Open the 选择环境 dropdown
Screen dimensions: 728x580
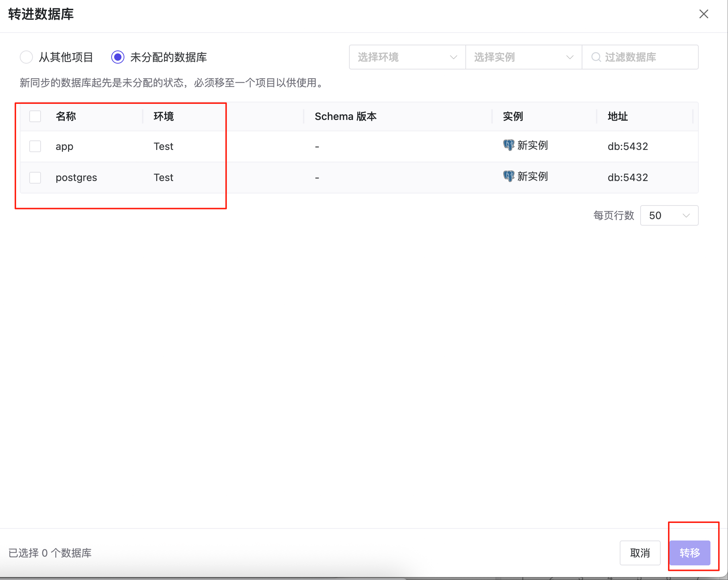407,57
